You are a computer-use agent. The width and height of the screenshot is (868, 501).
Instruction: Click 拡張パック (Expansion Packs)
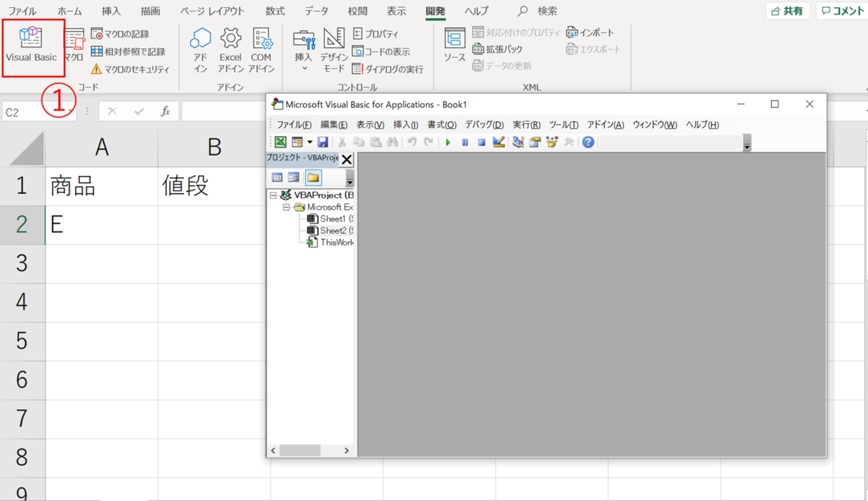[x=497, y=49]
